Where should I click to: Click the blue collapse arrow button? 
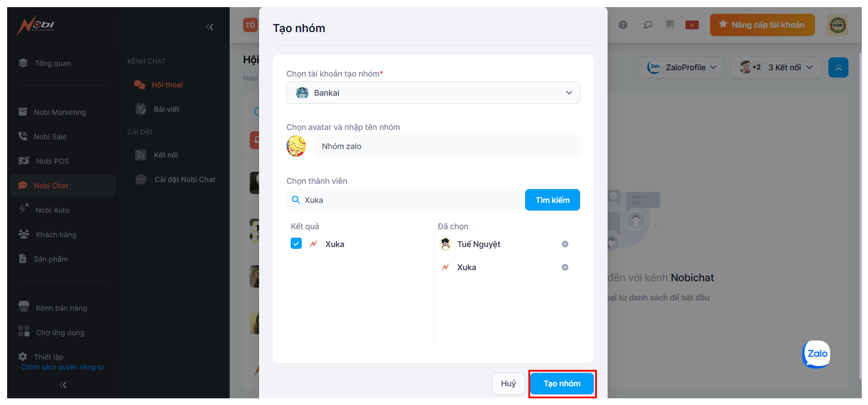point(838,68)
